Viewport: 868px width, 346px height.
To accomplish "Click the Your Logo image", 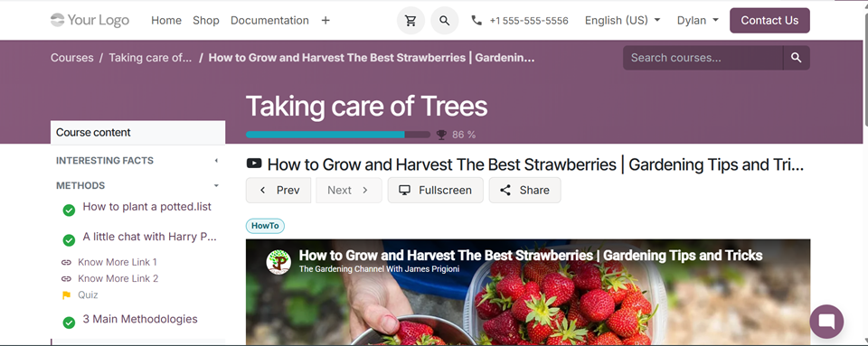I will coord(90,21).
